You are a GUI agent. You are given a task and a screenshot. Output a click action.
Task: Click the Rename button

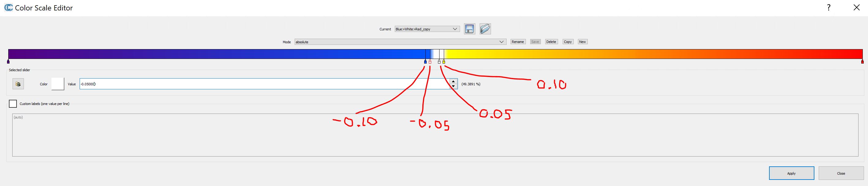click(518, 42)
